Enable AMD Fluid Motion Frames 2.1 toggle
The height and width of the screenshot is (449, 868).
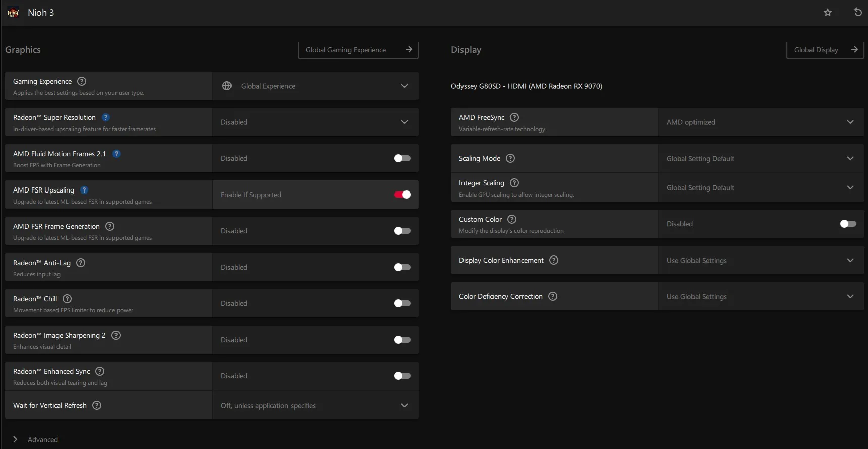(x=402, y=158)
